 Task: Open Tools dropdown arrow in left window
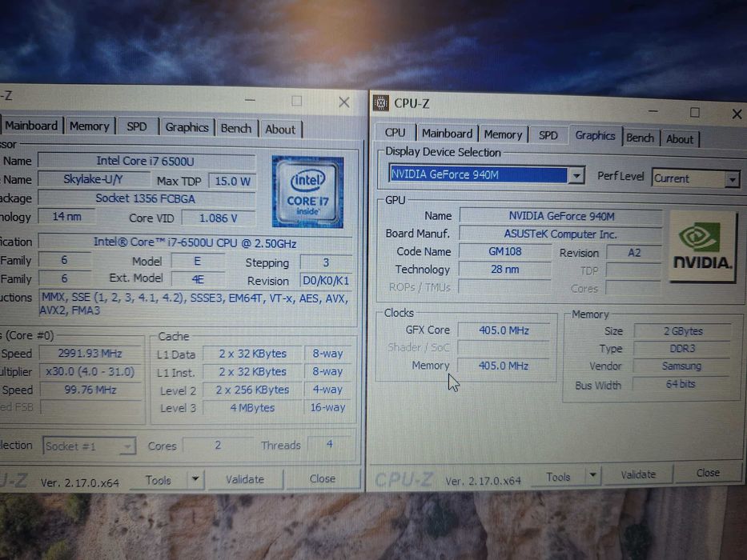(195, 478)
